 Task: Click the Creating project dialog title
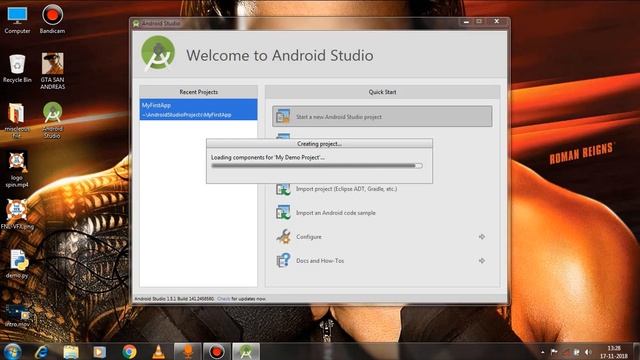[319, 144]
